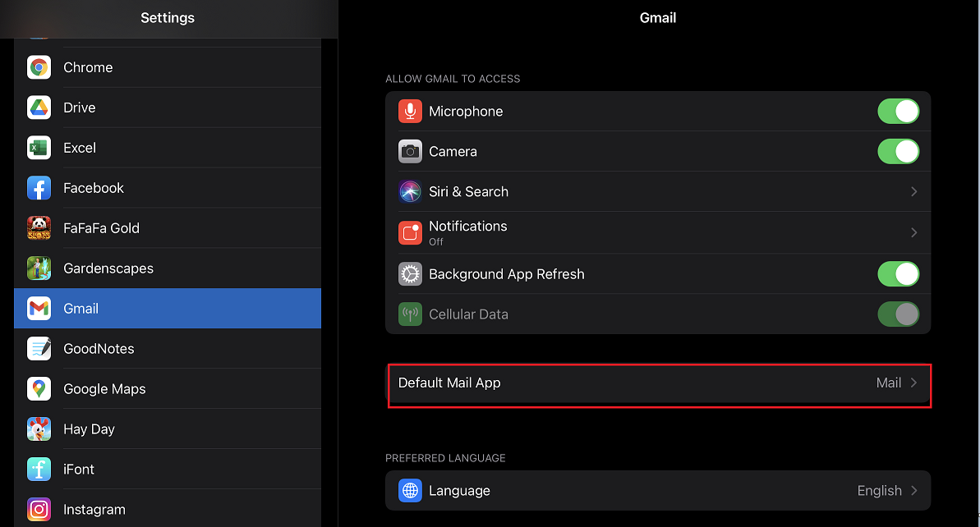The image size is (980, 527).
Task: Disable Microphone access for Gmail
Action: pyautogui.click(x=898, y=111)
